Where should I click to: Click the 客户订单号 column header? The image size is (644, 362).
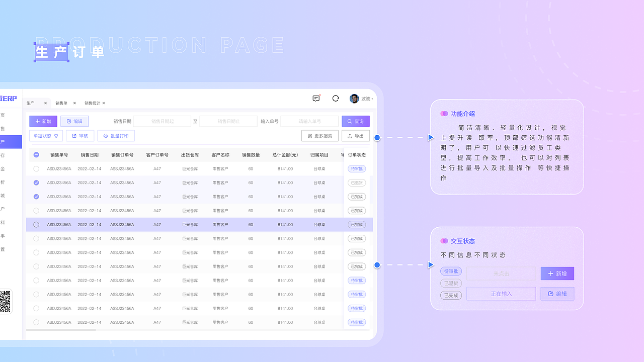[x=157, y=155]
